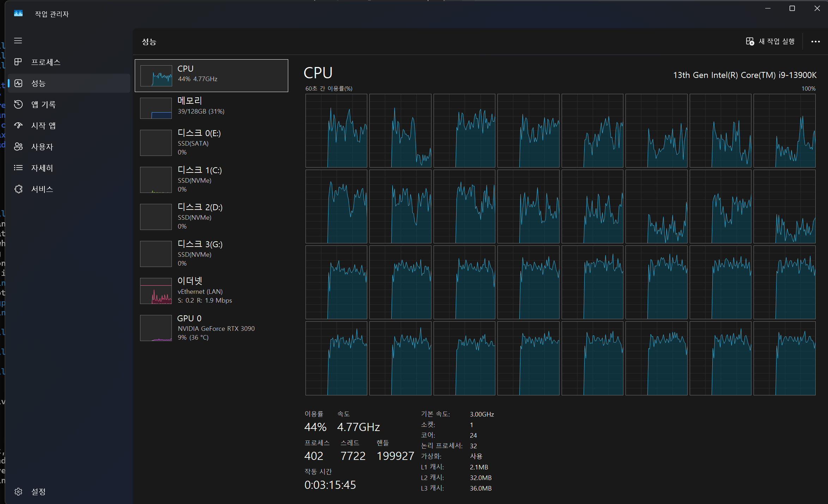Screen dimensions: 828x504
Task: Click the Task Manager app icon in title bar
Action: click(x=18, y=13)
